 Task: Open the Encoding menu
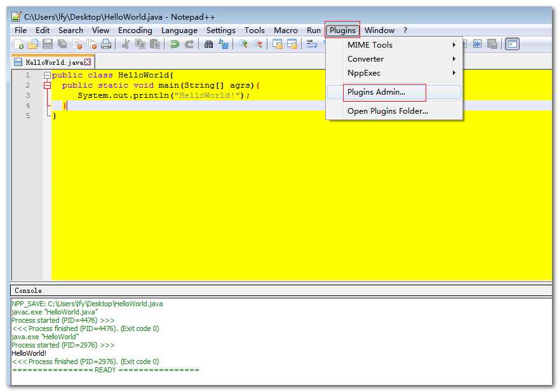click(135, 30)
